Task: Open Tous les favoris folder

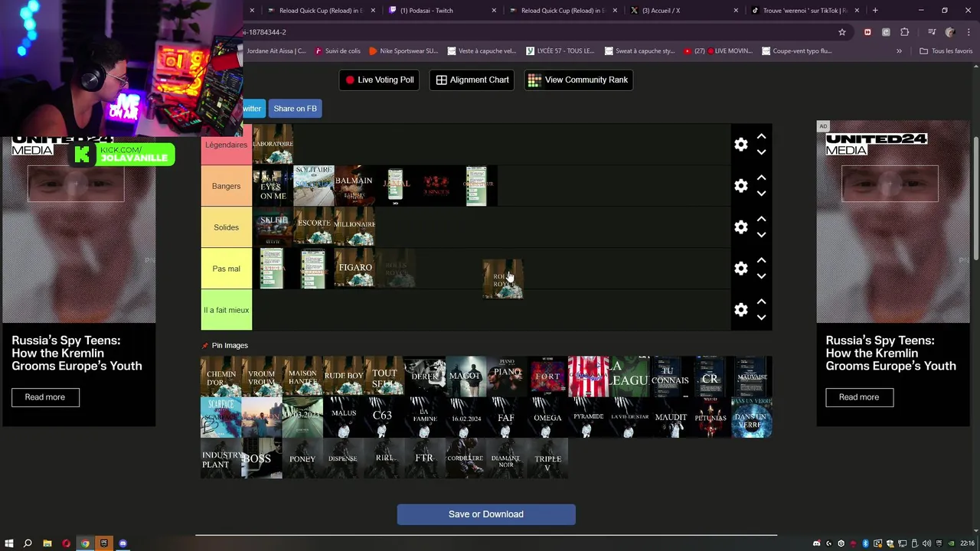Action: pos(946,51)
